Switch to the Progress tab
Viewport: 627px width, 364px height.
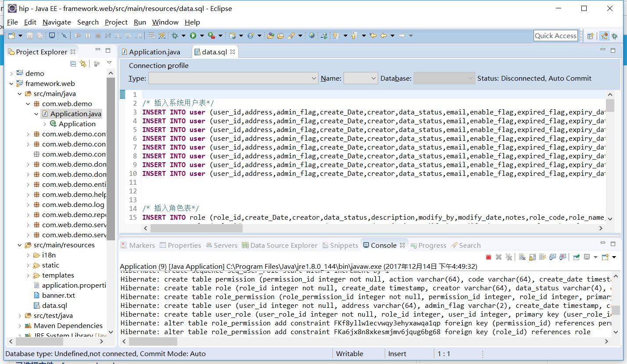click(428, 246)
